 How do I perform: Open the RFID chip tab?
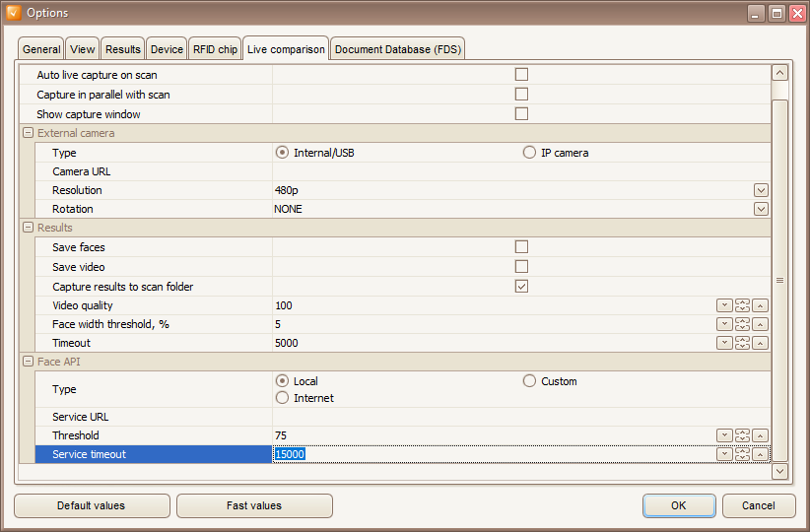[x=215, y=49]
